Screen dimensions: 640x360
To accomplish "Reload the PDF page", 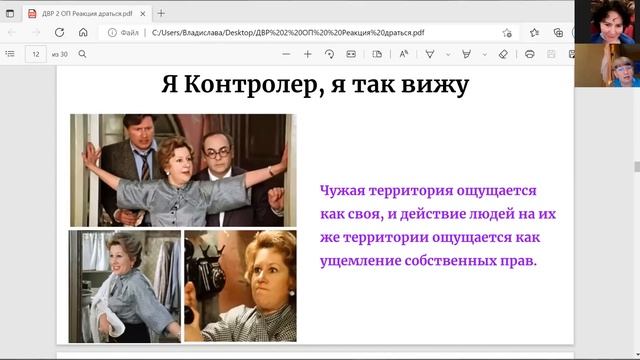I will click(x=60, y=33).
